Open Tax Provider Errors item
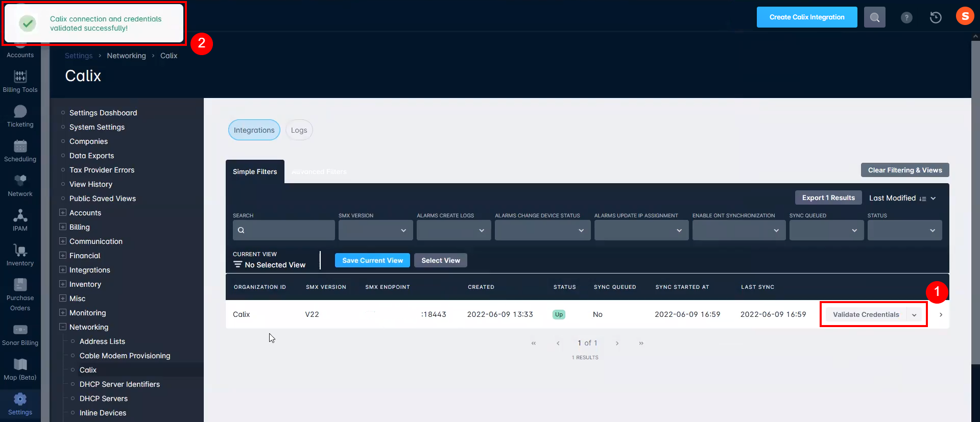The image size is (980, 422). pos(102,170)
